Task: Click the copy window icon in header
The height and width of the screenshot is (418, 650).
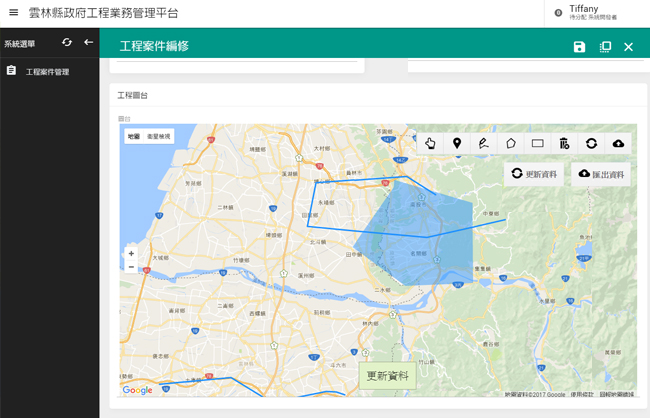Action: [x=605, y=47]
